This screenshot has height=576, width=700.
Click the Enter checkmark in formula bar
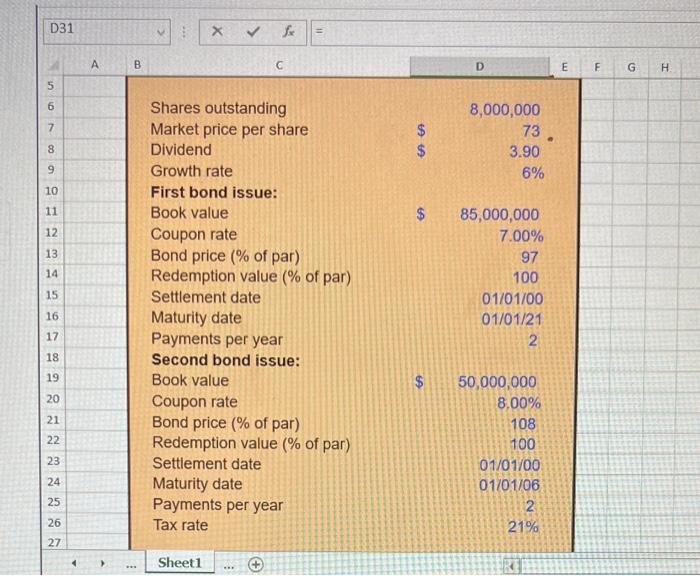tap(253, 32)
